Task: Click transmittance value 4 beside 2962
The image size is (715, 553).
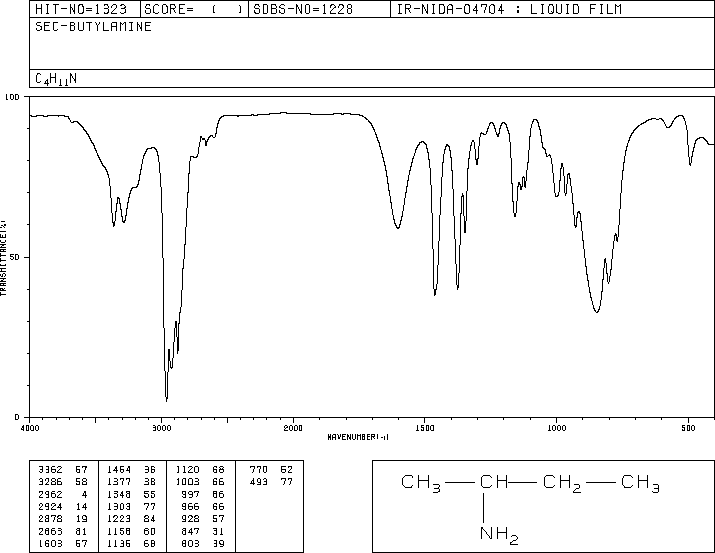Action: coord(84,494)
